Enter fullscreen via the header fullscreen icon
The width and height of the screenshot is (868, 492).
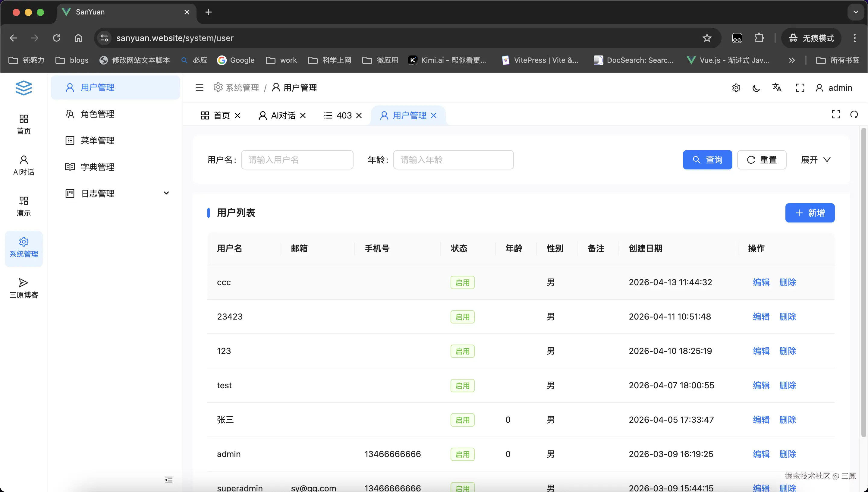click(x=800, y=87)
